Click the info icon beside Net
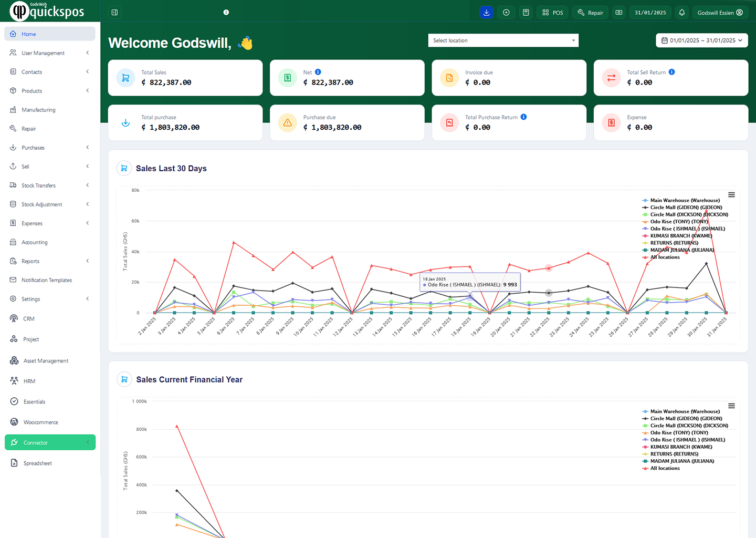 click(318, 72)
